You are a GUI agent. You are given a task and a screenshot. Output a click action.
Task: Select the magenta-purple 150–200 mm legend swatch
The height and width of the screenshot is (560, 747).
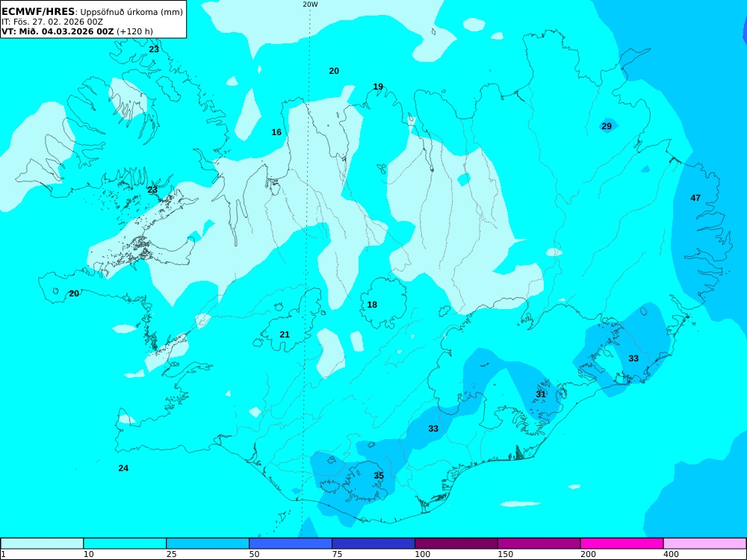tap(539, 544)
